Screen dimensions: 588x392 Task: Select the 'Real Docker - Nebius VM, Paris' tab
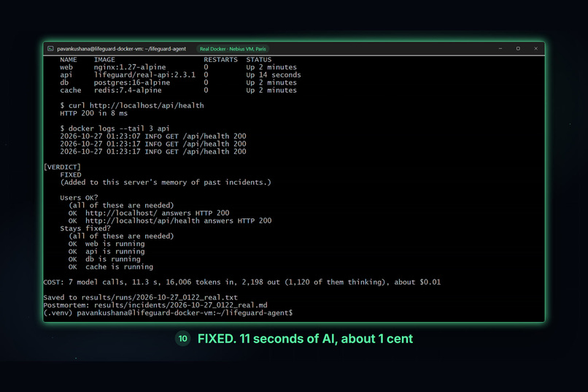[x=233, y=49]
